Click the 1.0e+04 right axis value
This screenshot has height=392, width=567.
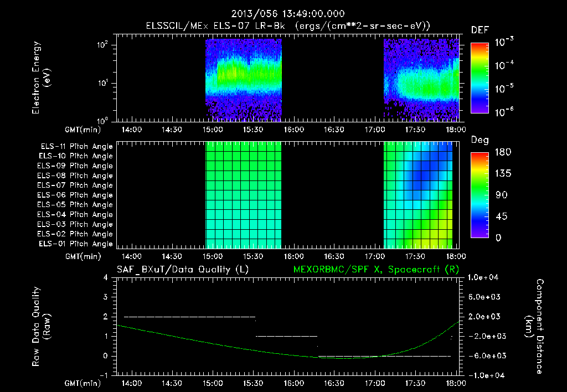pos(483,277)
